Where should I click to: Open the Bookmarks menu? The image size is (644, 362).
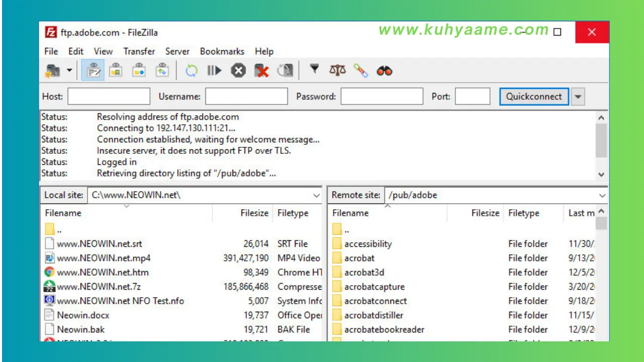pos(222,51)
